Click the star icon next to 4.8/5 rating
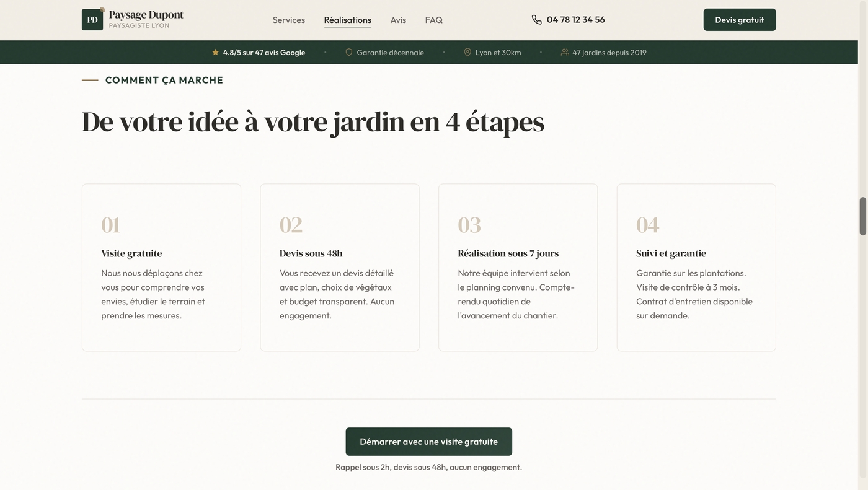The image size is (868, 490). tap(216, 53)
